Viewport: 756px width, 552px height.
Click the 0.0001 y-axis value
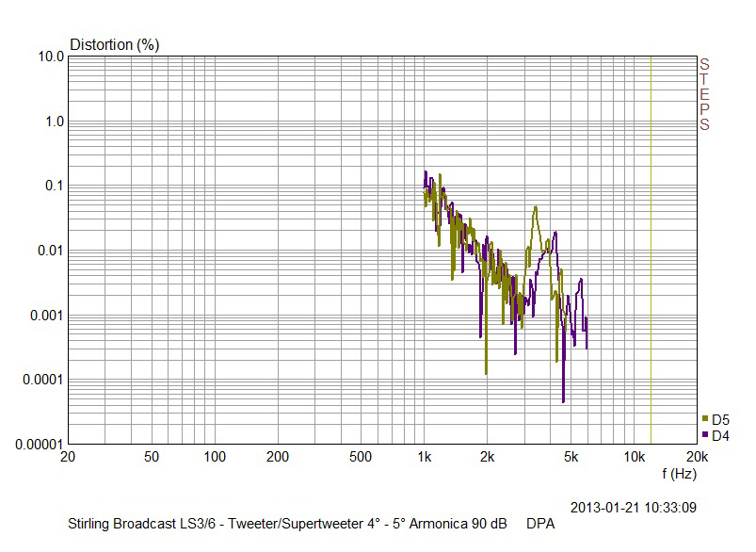pyautogui.click(x=43, y=380)
